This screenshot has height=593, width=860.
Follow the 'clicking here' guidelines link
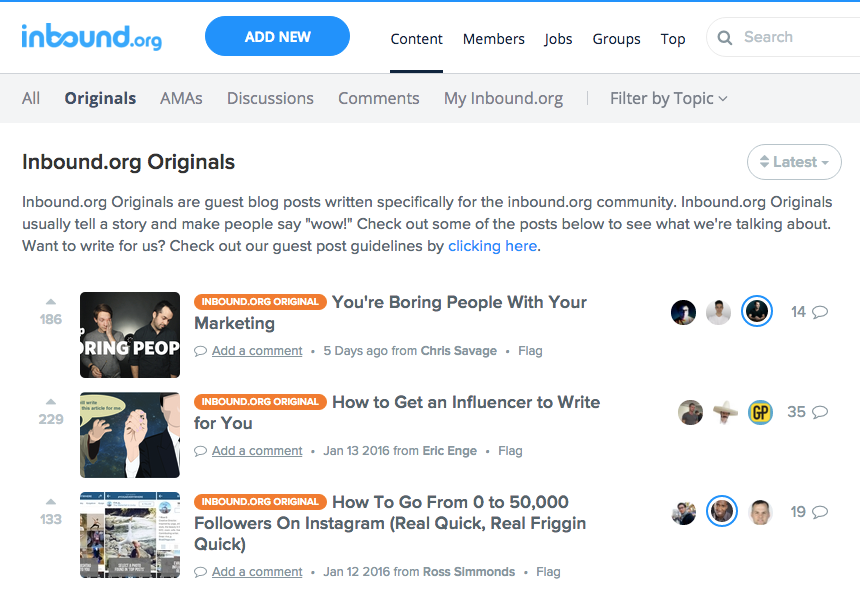492,246
